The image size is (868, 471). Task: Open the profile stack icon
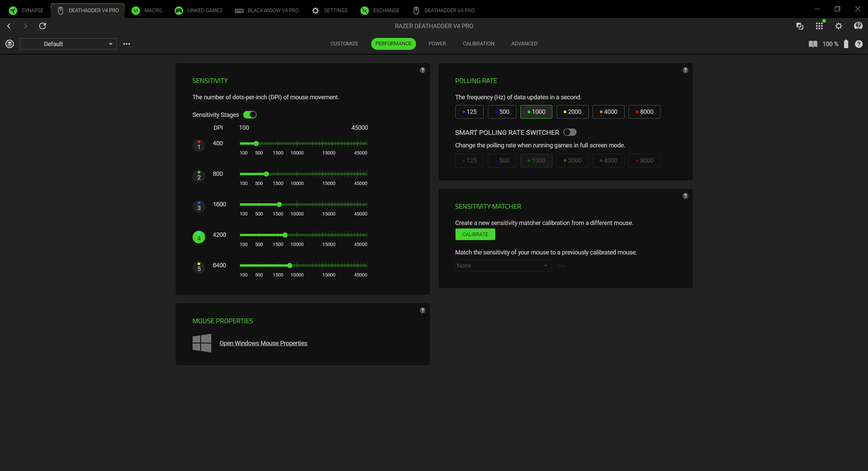point(10,44)
